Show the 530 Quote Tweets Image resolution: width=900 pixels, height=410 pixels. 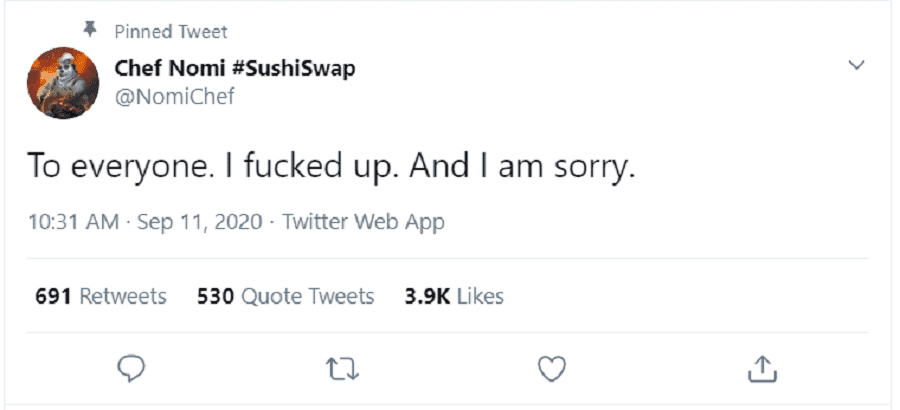tap(285, 296)
